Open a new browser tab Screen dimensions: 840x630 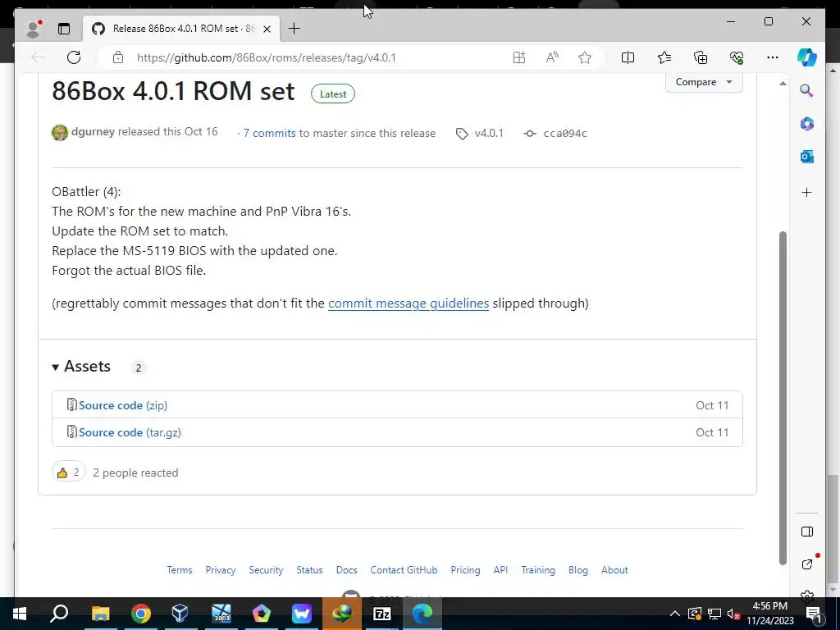tap(294, 29)
